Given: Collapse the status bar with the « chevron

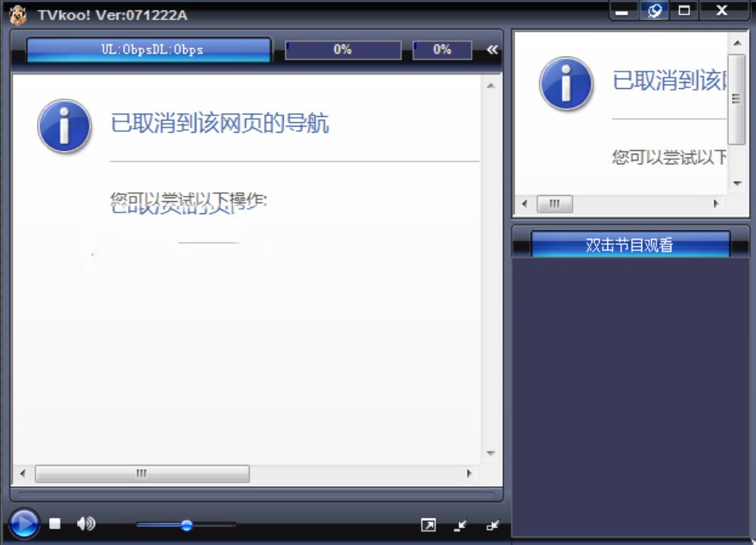Looking at the screenshot, I should (x=492, y=49).
